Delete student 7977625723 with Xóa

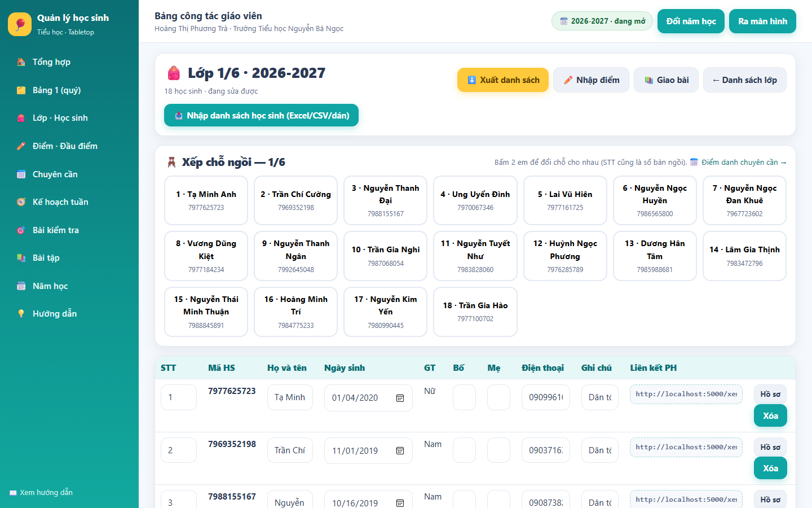coord(770,416)
